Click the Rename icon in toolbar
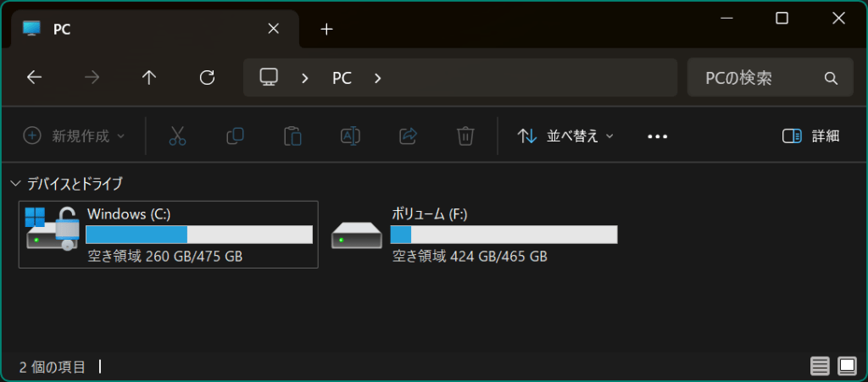The height and width of the screenshot is (382, 868). [x=350, y=136]
